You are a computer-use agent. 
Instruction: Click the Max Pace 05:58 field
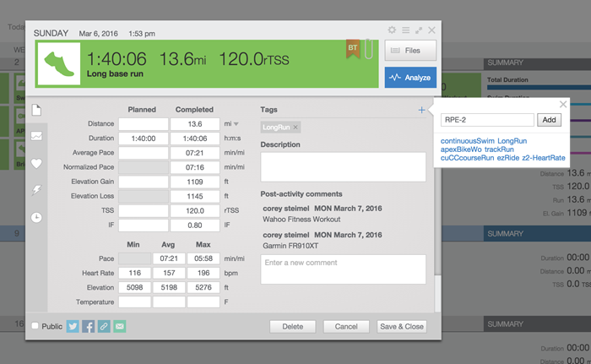coord(203,258)
